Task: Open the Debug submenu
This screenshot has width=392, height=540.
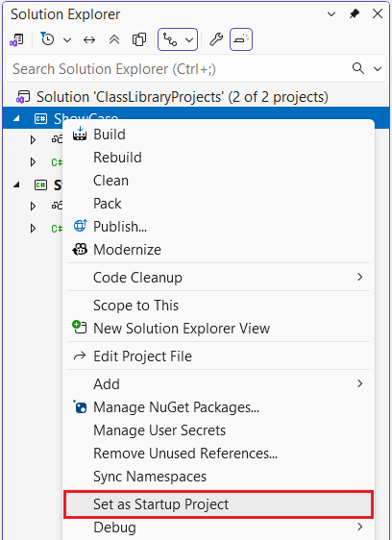Action: pyautogui.click(x=219, y=528)
